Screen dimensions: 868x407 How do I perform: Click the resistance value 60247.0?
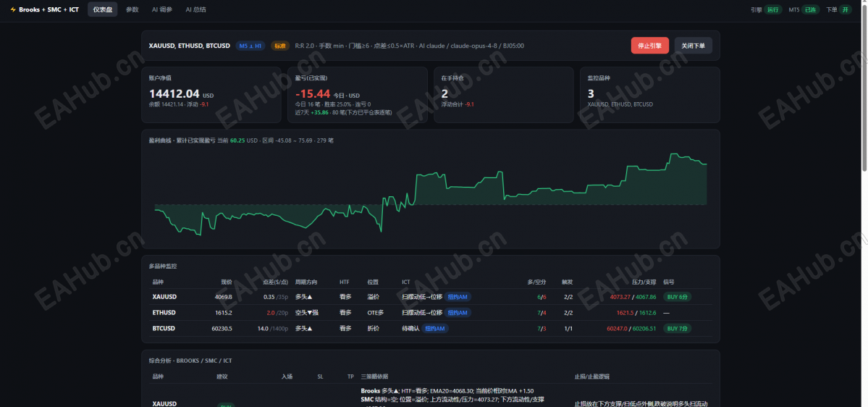click(618, 328)
